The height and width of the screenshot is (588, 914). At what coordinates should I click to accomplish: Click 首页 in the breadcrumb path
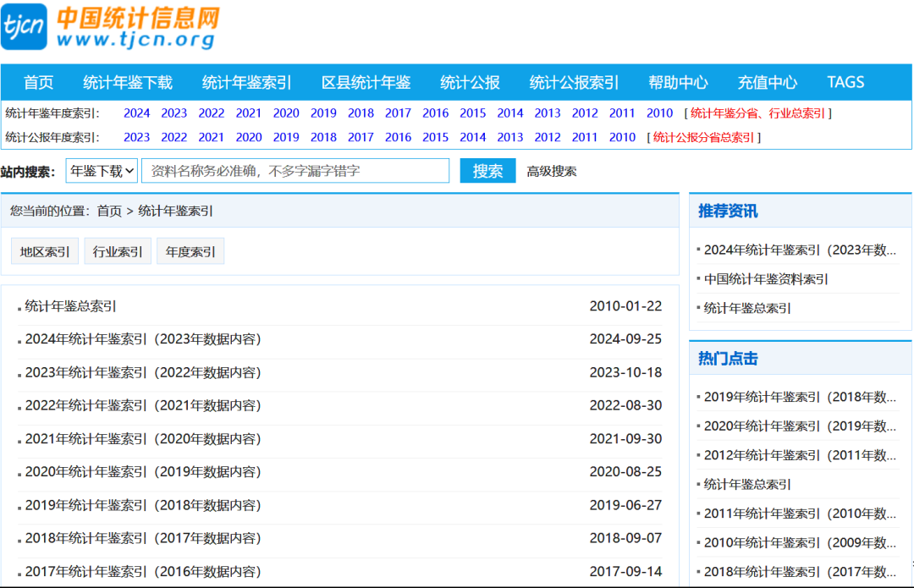click(109, 211)
